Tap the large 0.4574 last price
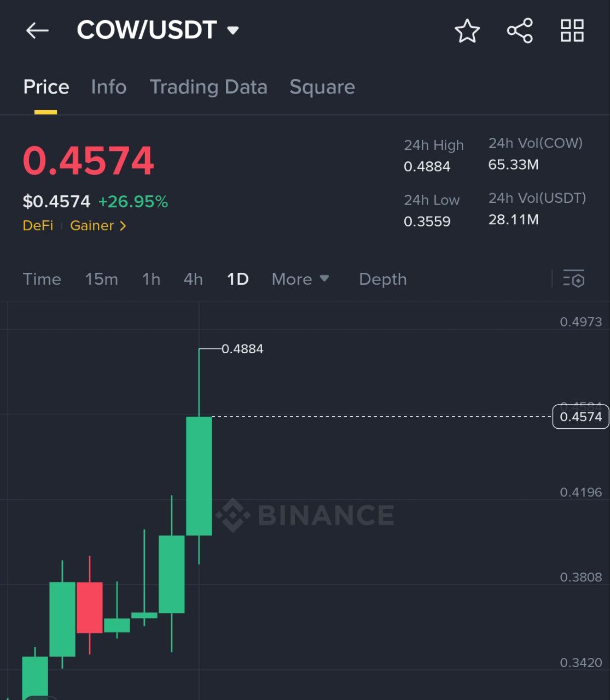610x700 pixels. 89,161
